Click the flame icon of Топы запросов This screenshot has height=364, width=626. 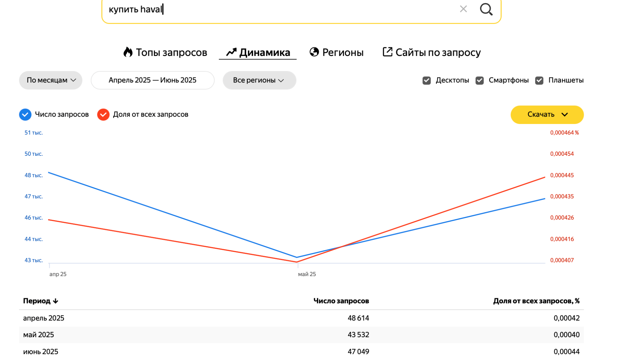(128, 52)
